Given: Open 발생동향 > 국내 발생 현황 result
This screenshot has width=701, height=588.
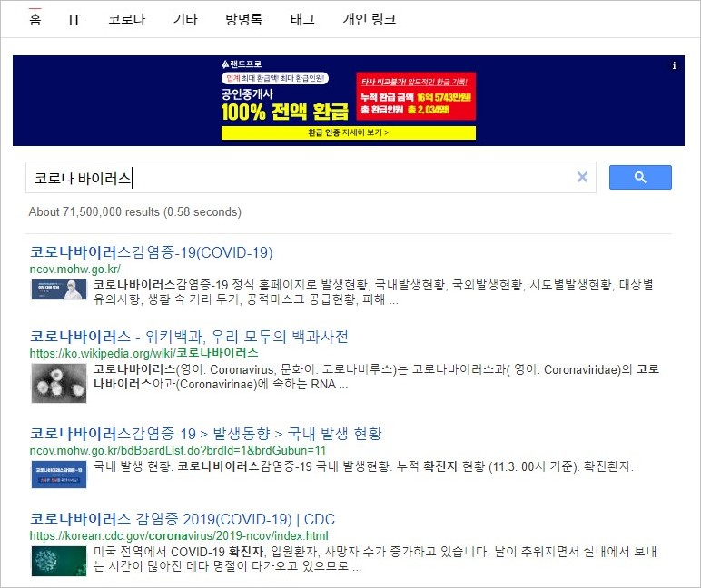Looking at the screenshot, I should tap(205, 434).
